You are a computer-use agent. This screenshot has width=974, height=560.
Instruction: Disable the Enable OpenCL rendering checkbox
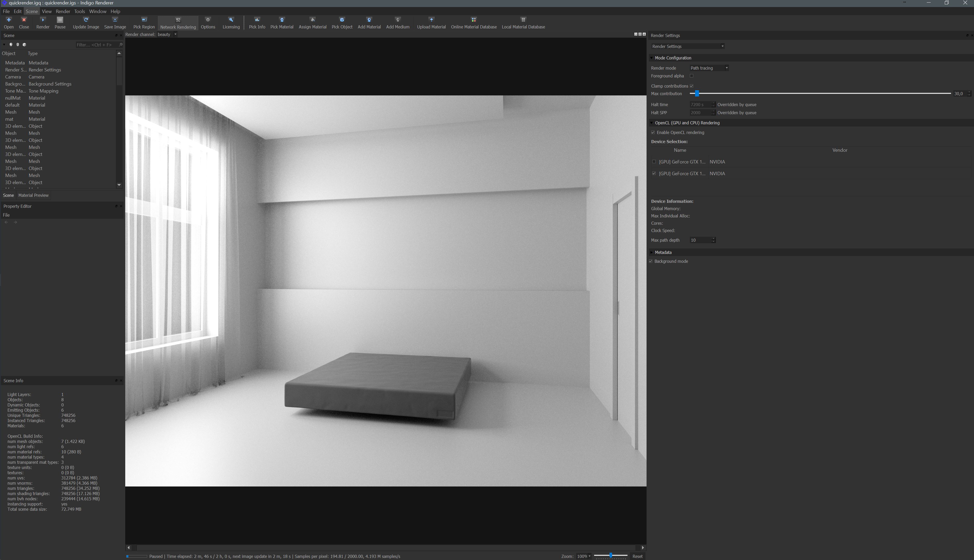(x=653, y=132)
